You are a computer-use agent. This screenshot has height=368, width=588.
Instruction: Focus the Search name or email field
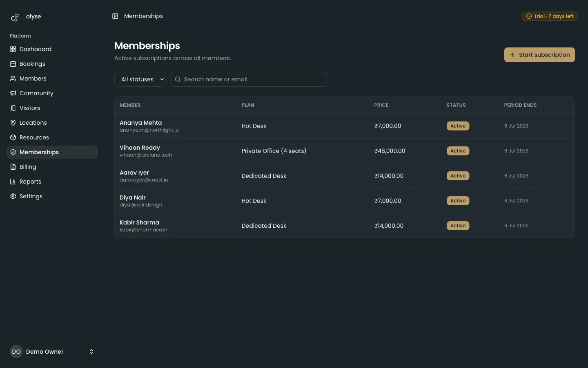point(249,79)
